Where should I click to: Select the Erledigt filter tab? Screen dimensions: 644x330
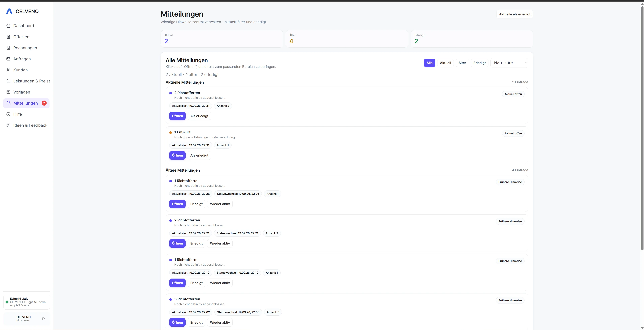click(x=479, y=63)
